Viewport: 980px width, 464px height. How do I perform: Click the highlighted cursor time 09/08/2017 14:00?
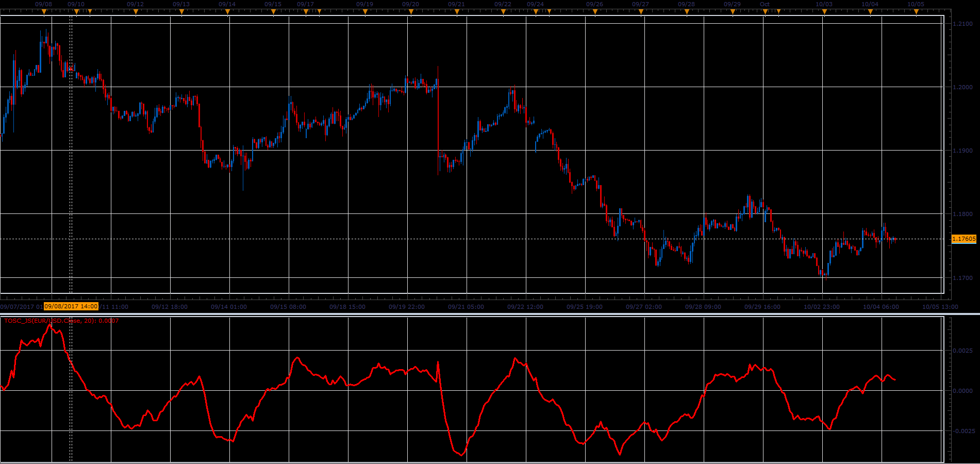pyautogui.click(x=71, y=306)
